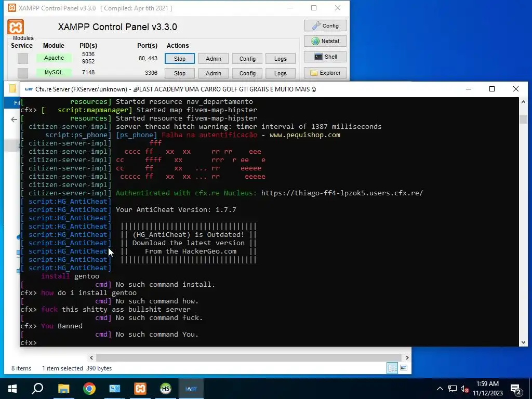
Task: Stop the Apache module
Action: 179,59
